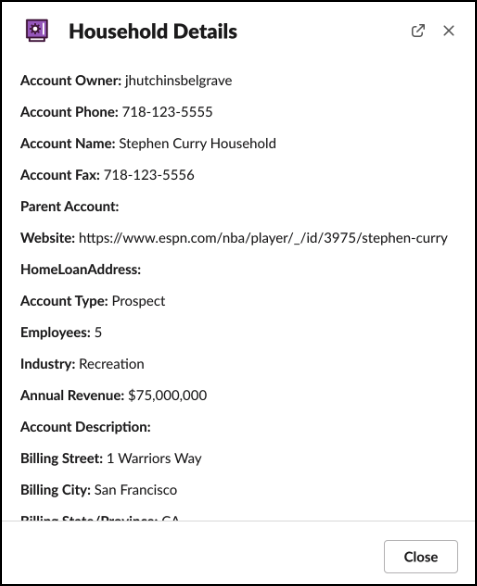Click the Account Description label
This screenshot has width=477, height=586.
coord(86,427)
